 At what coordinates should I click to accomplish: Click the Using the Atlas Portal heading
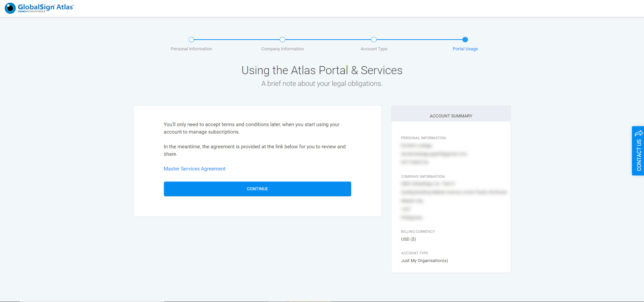[322, 70]
